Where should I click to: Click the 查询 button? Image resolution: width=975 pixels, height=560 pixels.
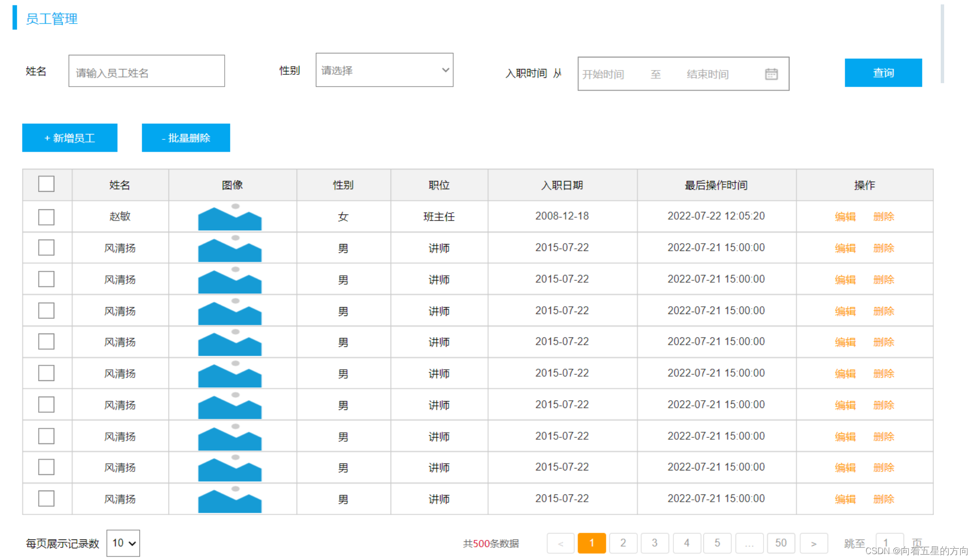click(883, 73)
